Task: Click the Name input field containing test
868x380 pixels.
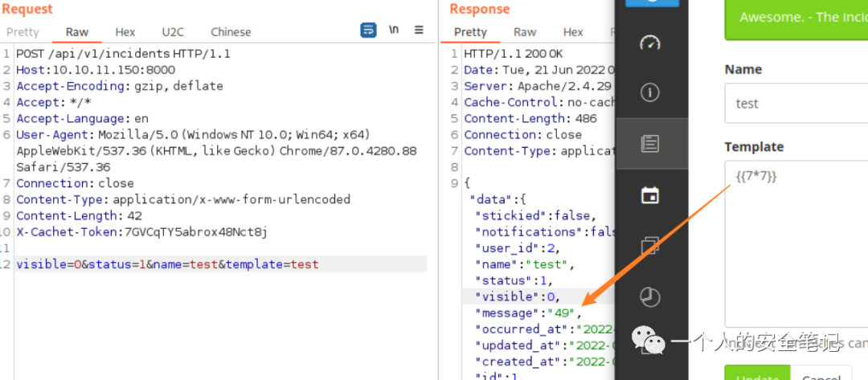Action: pyautogui.click(x=796, y=104)
